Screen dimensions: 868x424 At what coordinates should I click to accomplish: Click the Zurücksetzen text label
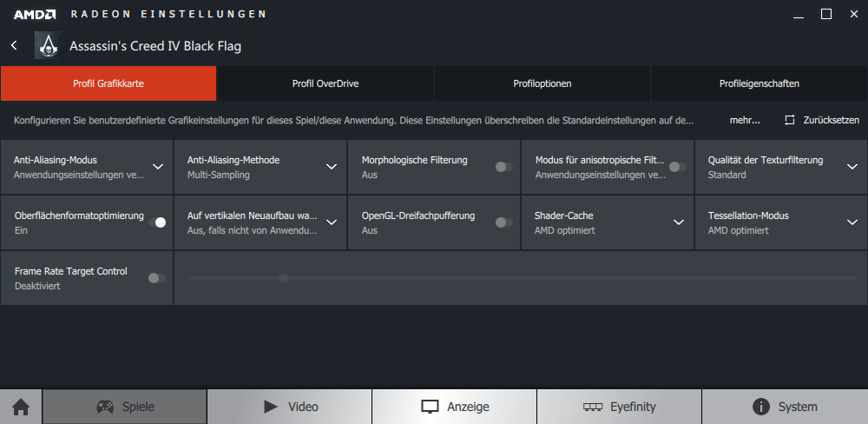pyautogui.click(x=832, y=120)
